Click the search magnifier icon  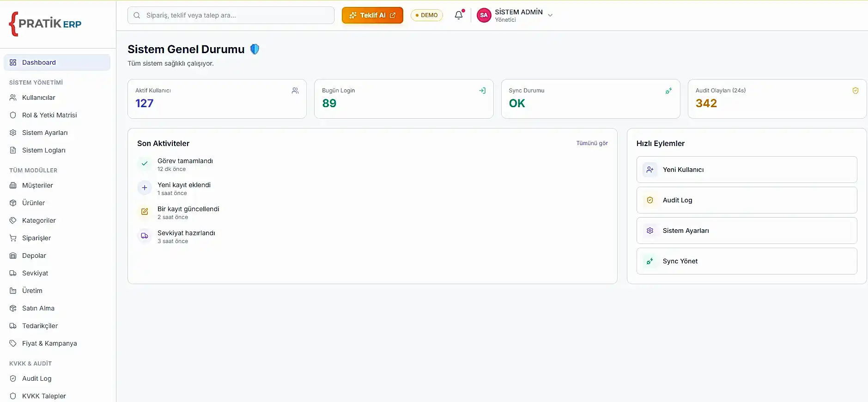pyautogui.click(x=137, y=15)
